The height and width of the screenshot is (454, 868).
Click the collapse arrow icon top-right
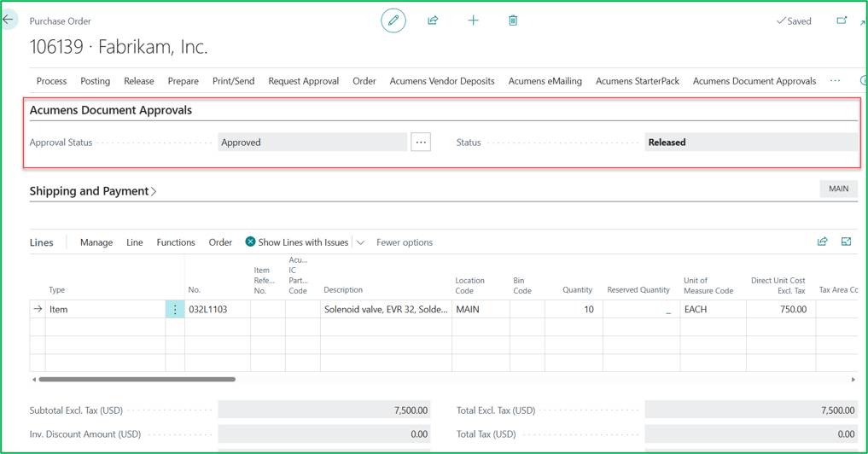point(863,23)
